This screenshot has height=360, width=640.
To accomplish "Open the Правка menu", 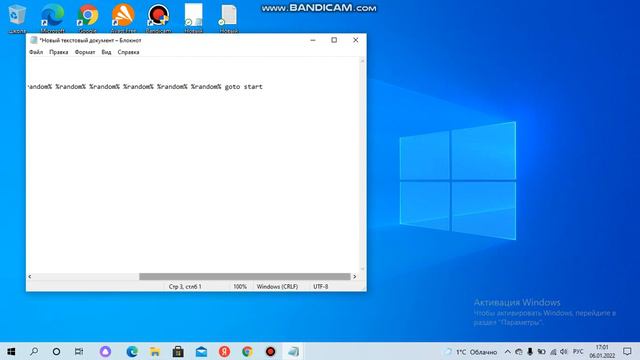I will pyautogui.click(x=58, y=52).
